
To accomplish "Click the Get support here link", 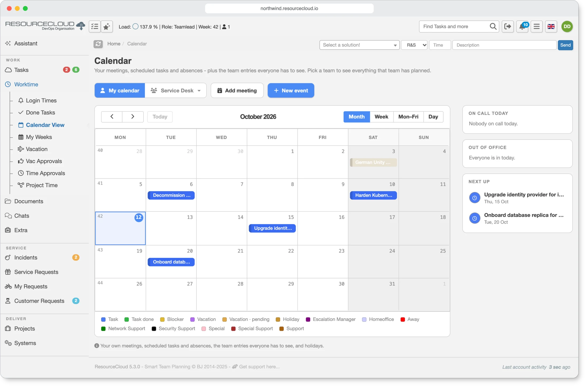I will pos(259,366).
